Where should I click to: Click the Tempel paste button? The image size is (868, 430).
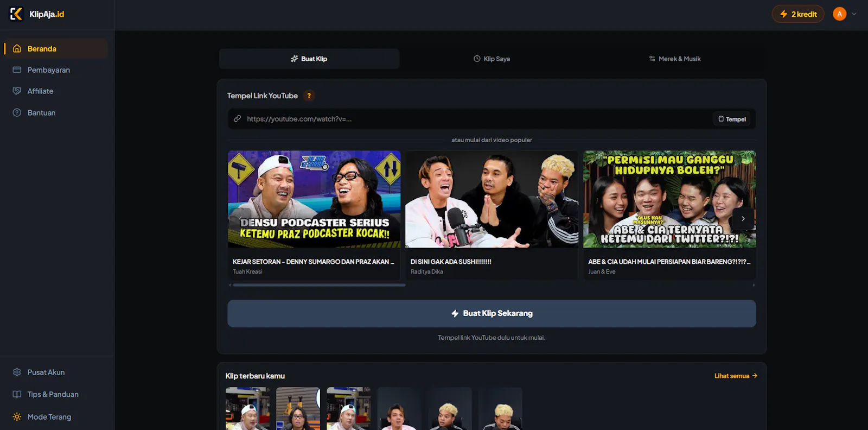point(732,119)
